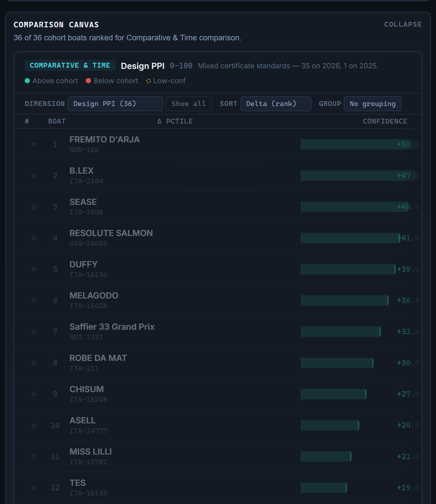Viewport: 436px width, 504px height.
Task: Click sail number NOR-186
Action: [x=84, y=150]
